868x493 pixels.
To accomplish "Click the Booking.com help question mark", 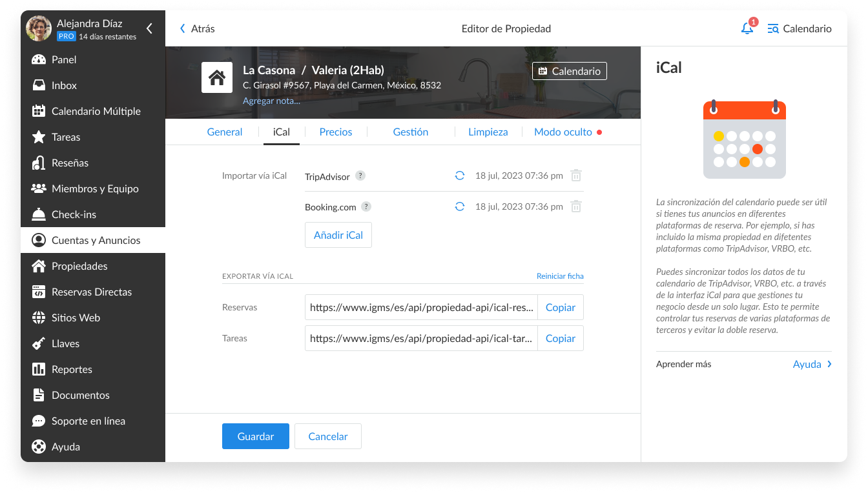I will 366,207.
